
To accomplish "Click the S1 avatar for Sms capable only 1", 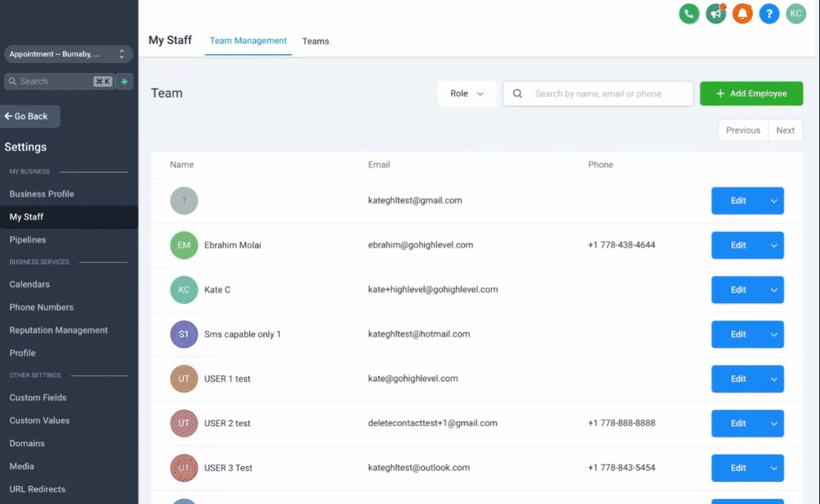I will [184, 334].
